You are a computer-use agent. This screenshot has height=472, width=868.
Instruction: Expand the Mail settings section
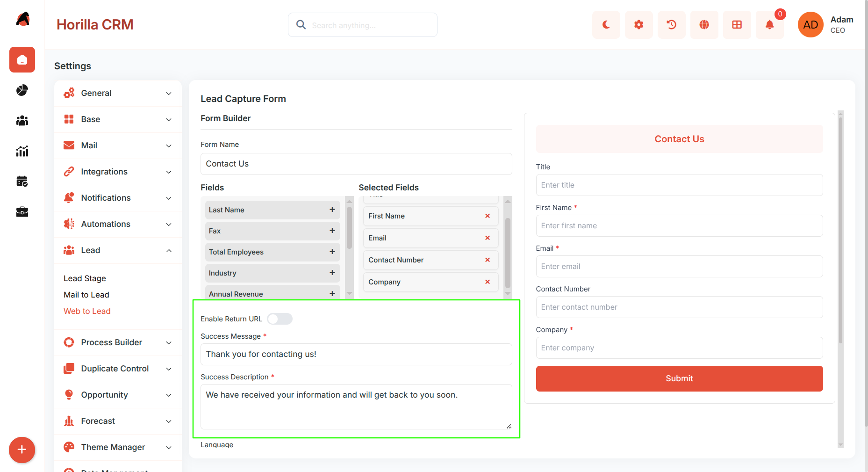point(118,145)
